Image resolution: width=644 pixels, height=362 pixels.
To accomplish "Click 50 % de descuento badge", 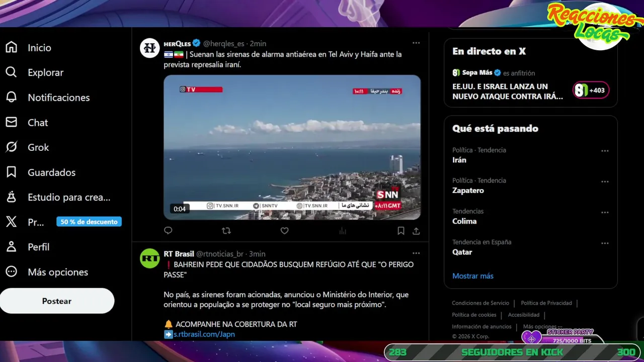I will [89, 222].
